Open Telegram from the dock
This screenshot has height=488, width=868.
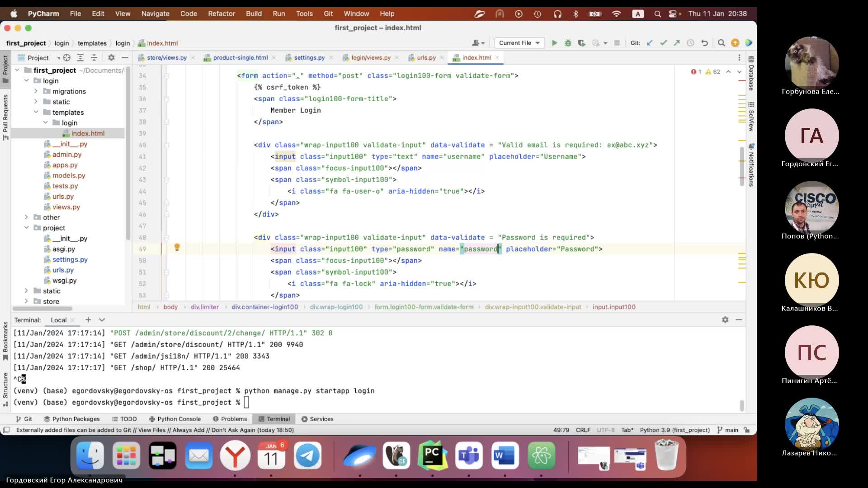307,455
